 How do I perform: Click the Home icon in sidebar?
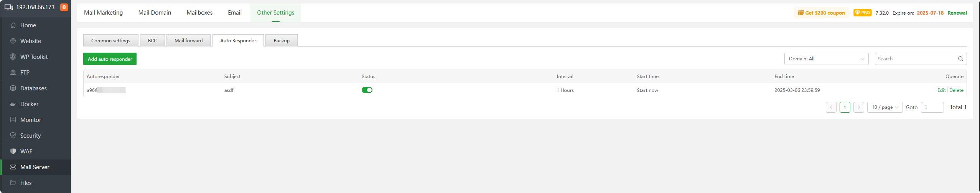[13, 25]
